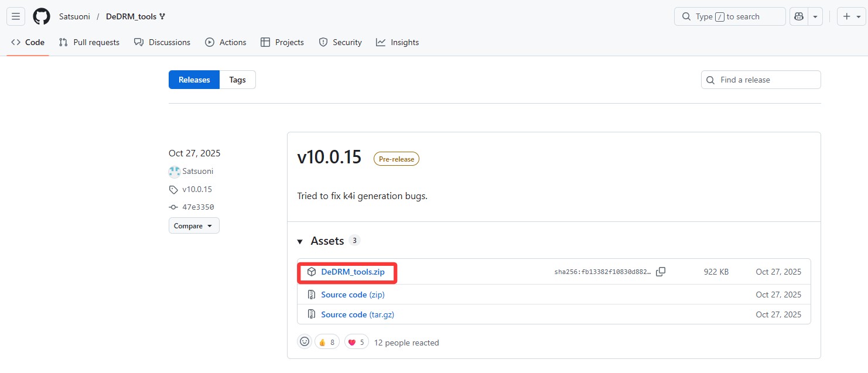Toggle the heart reaction
This screenshot has height=373, width=868.
point(356,343)
